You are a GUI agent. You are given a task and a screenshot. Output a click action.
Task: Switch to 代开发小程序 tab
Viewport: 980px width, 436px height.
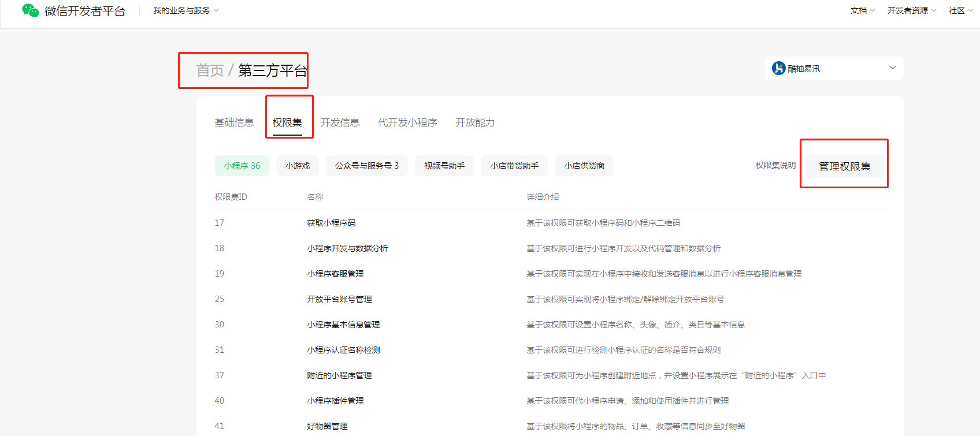tap(407, 122)
